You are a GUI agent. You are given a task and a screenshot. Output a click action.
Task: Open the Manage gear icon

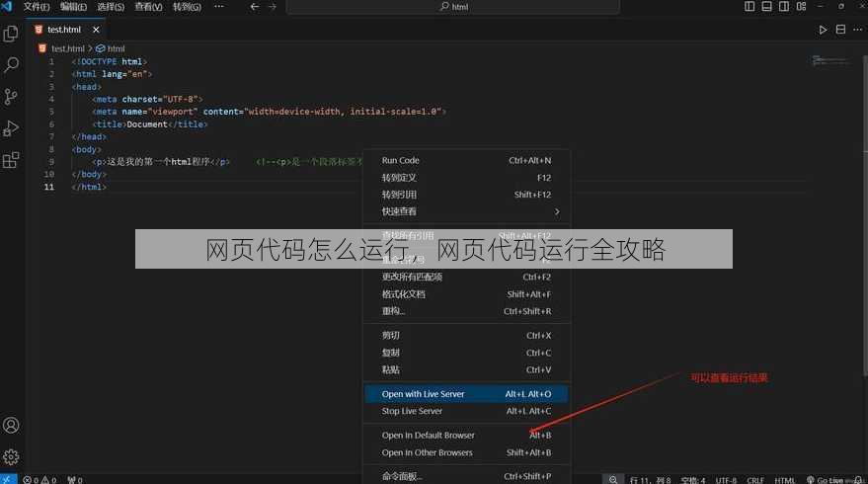click(x=11, y=457)
